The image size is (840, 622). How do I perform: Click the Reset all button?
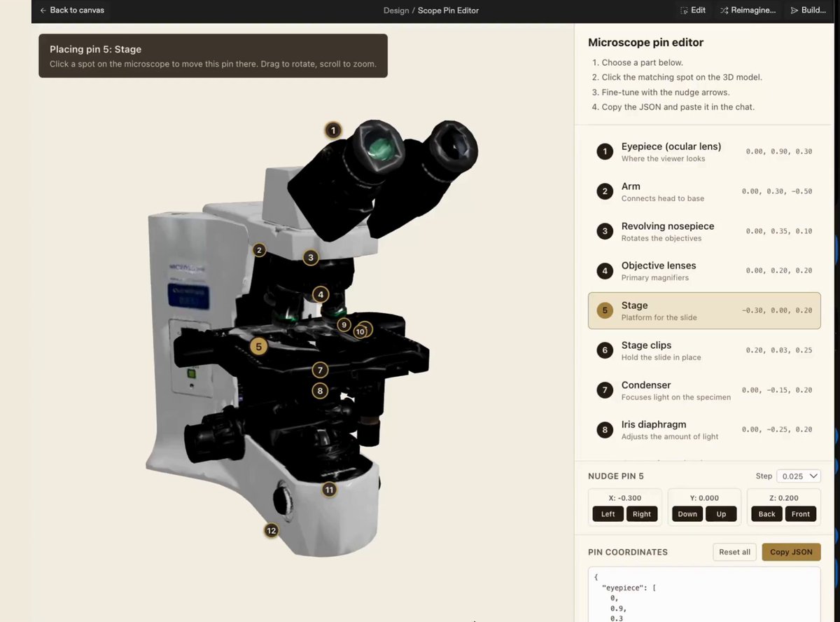coord(734,552)
